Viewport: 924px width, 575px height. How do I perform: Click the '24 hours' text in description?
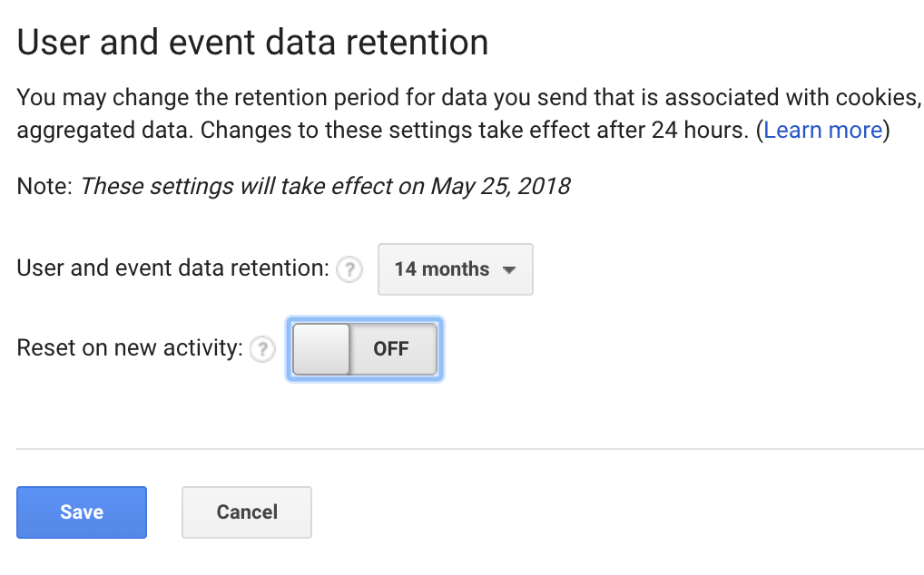click(699, 130)
